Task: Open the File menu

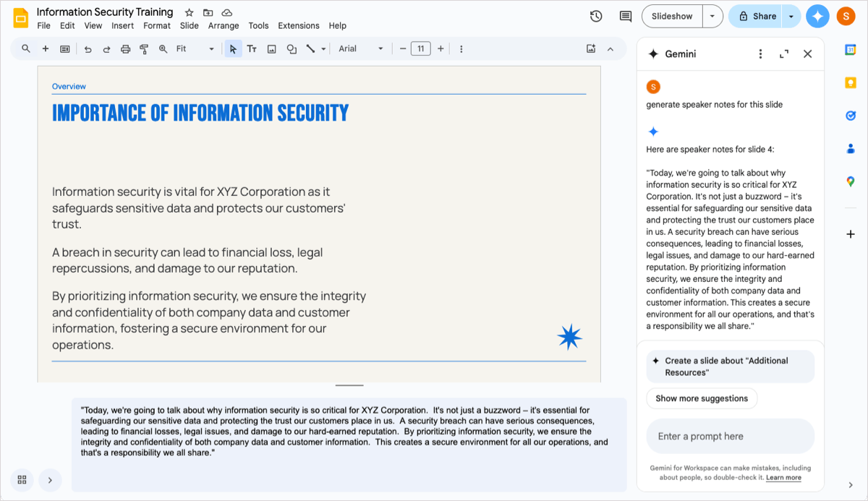Action: (x=43, y=25)
